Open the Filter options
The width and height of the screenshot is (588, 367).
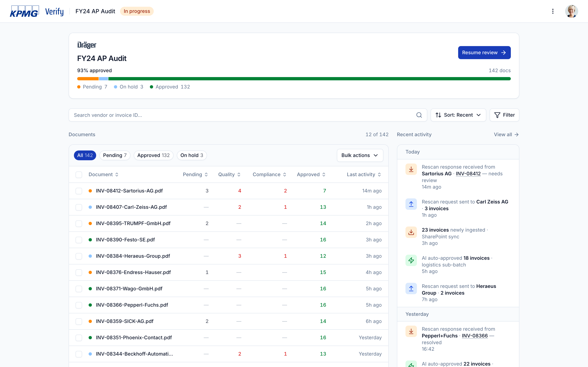coord(504,115)
